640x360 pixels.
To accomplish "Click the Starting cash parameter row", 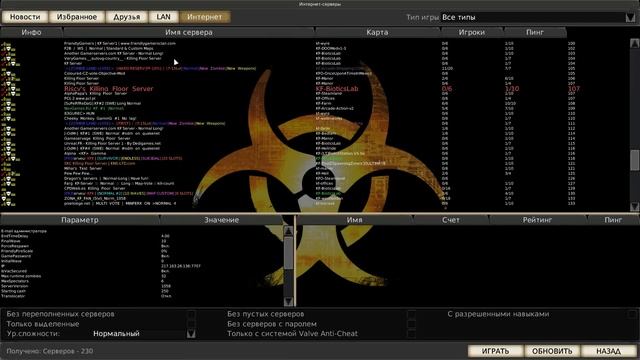I will coord(143,291).
